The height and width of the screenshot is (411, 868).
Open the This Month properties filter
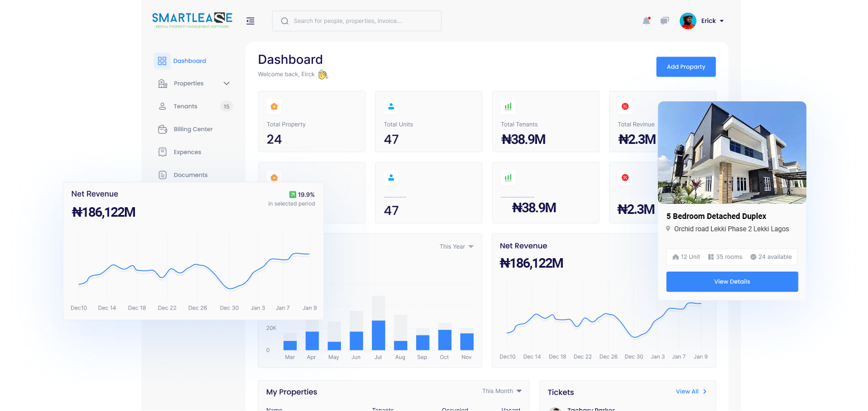tap(502, 391)
